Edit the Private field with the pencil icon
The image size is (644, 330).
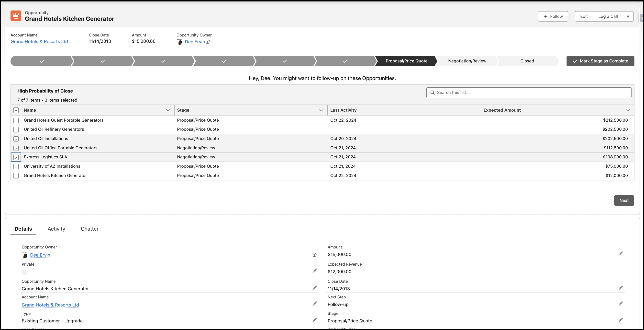click(314, 271)
